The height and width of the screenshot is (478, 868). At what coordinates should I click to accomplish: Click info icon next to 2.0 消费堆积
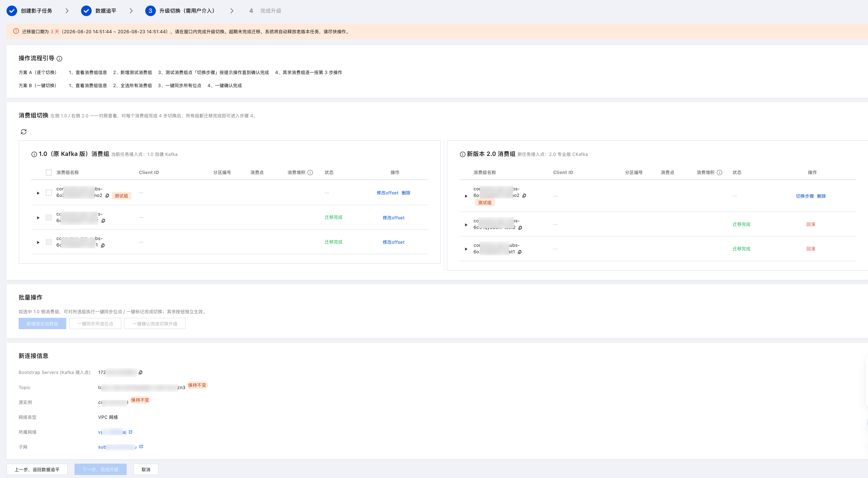pyautogui.click(x=719, y=173)
